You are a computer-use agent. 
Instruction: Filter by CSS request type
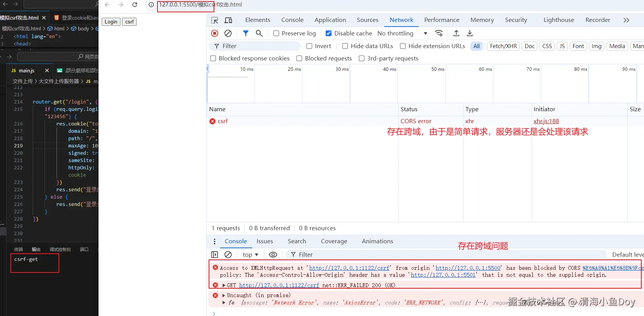coord(547,46)
